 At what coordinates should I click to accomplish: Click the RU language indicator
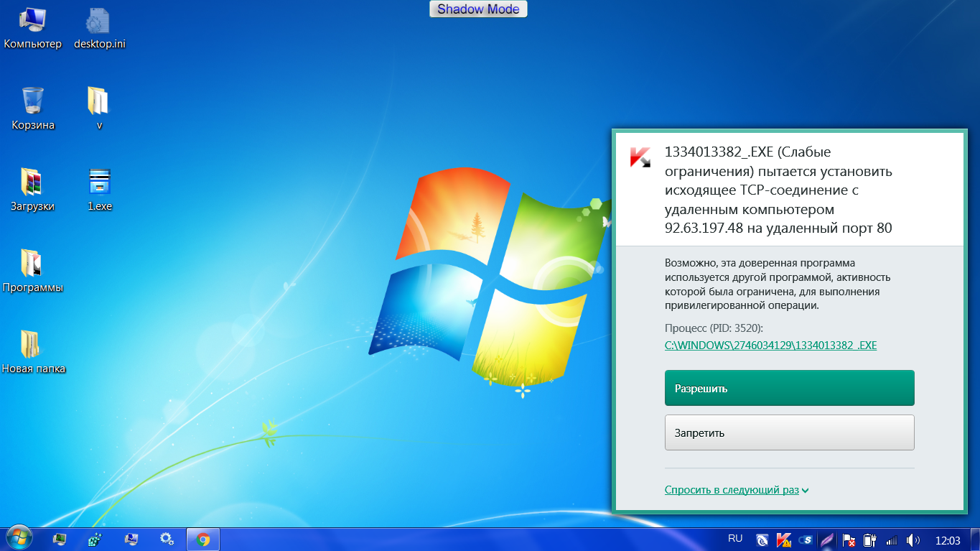[735, 538]
